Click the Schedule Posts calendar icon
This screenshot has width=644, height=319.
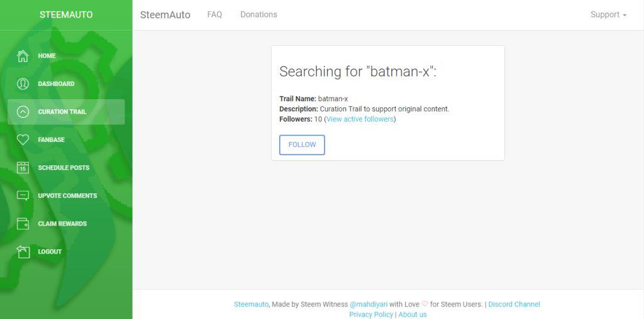pos(23,168)
